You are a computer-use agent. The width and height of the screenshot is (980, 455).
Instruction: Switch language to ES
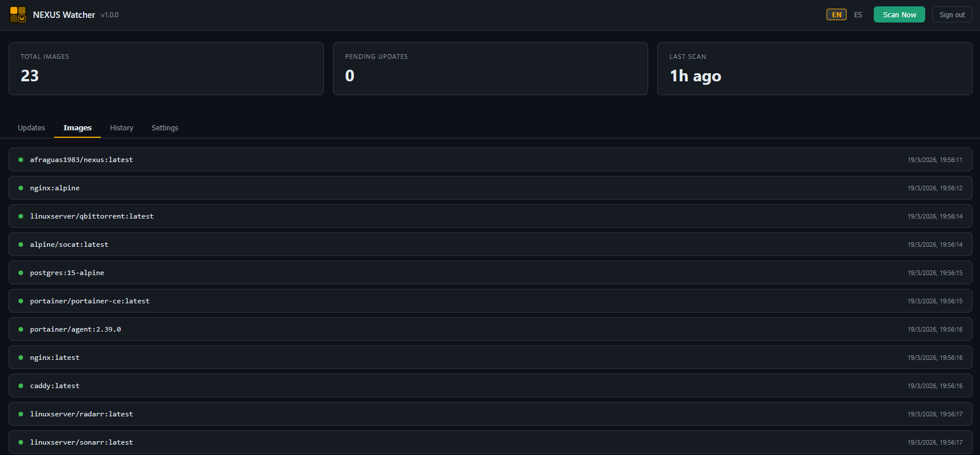pyautogui.click(x=858, y=15)
